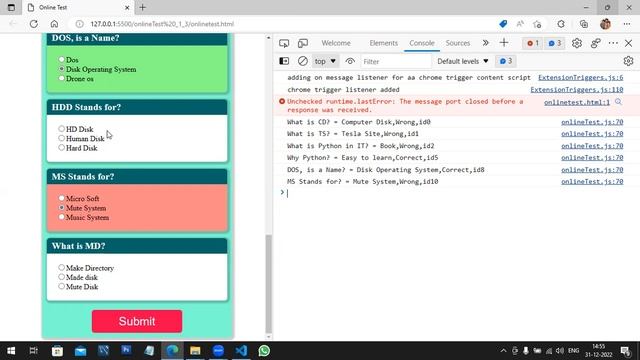This screenshot has height=360, width=640.
Task: Open DevTools customize three-dot menu
Action: 613,43
